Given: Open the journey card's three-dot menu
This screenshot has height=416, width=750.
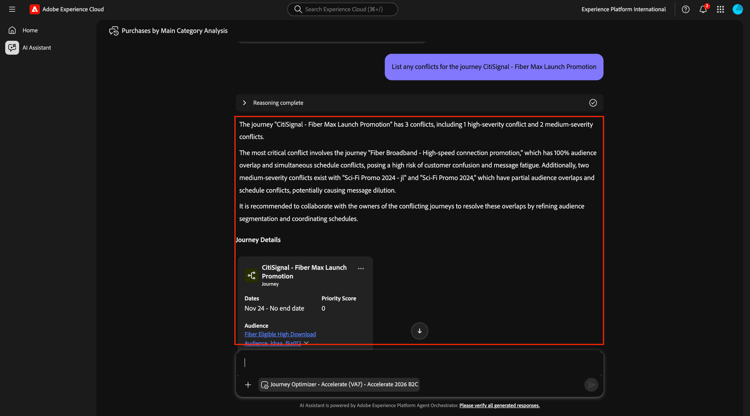Looking at the screenshot, I should (x=361, y=269).
